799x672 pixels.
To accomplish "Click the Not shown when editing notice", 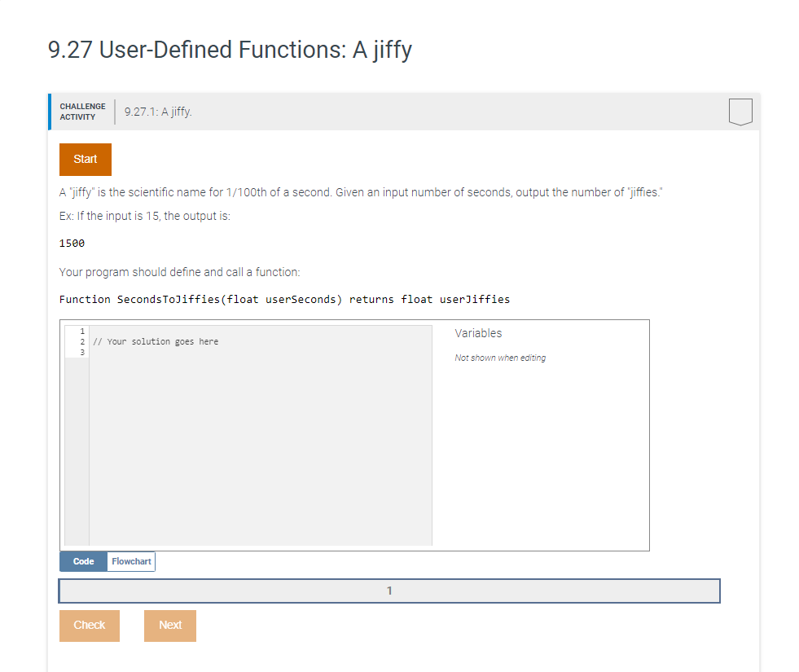I will tap(500, 358).
